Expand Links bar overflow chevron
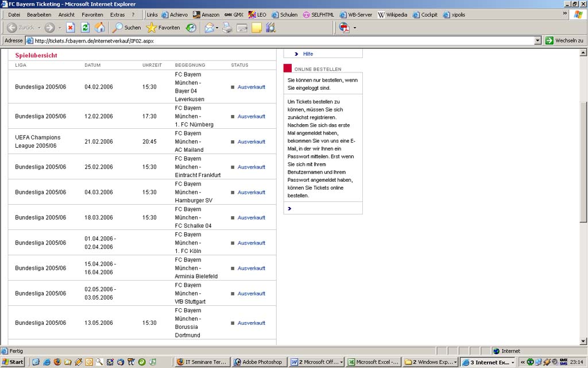This screenshot has width=588, height=368. [565, 14]
